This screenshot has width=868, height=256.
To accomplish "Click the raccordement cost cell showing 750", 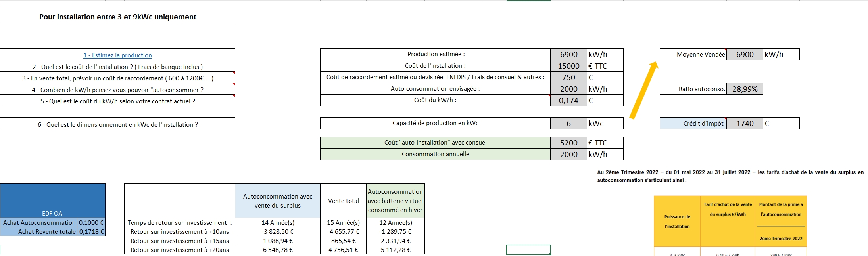I will tap(568, 78).
